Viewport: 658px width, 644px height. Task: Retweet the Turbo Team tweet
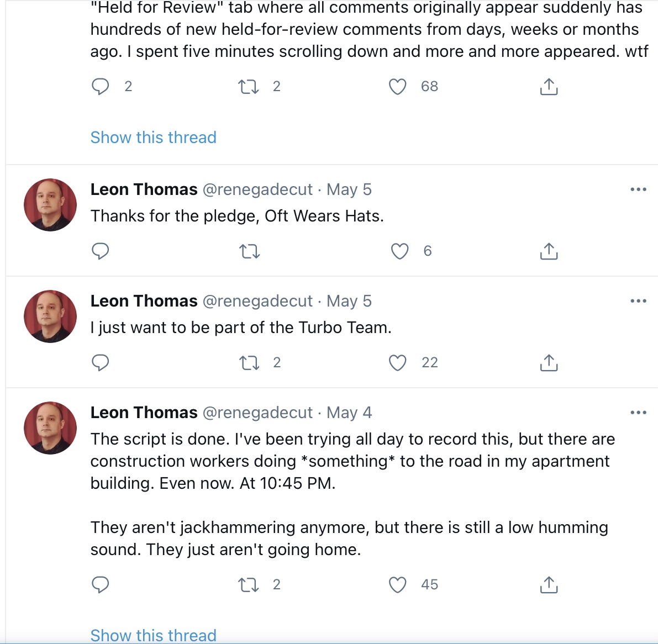(249, 363)
